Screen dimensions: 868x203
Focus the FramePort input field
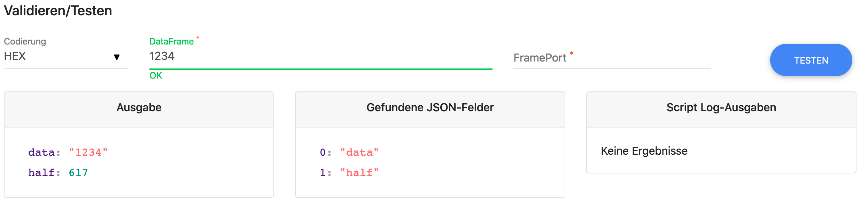pos(612,58)
